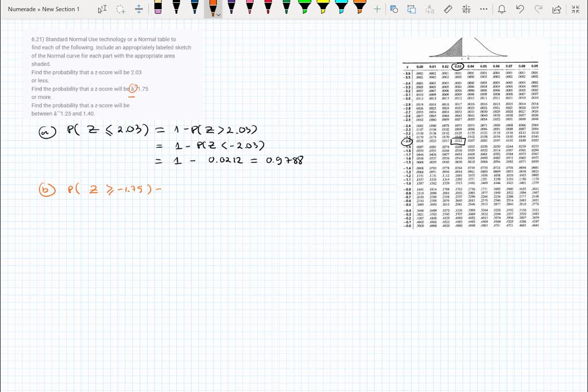Select the yellow highlighter color

[323, 9]
